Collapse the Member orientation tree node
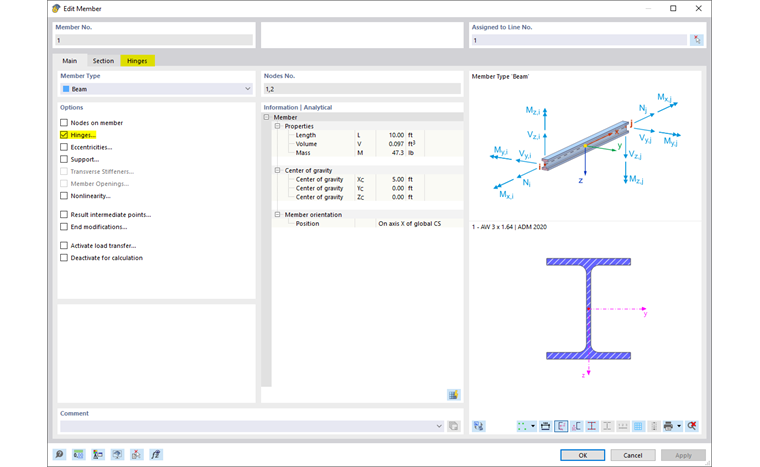 click(278, 214)
